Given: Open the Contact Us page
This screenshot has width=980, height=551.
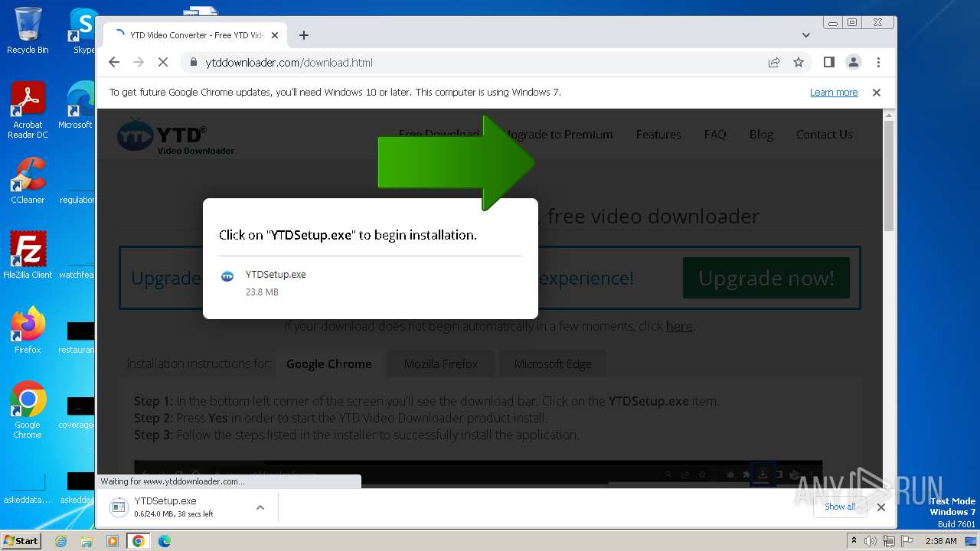Looking at the screenshot, I should (825, 134).
